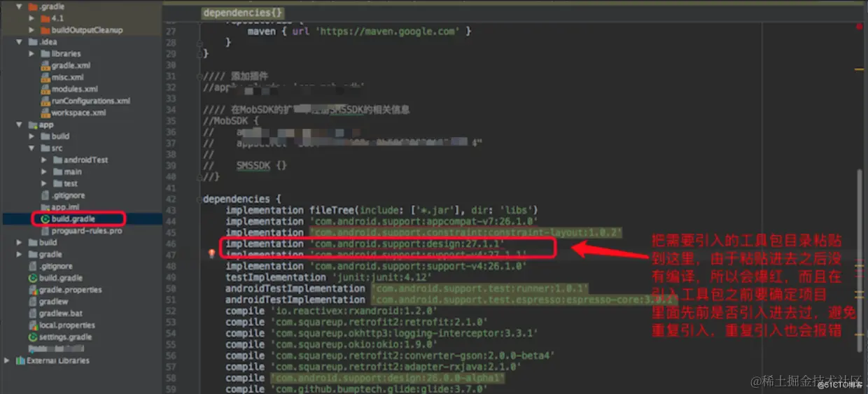
Task: Click the maven.google.com url line
Action: (x=360, y=31)
